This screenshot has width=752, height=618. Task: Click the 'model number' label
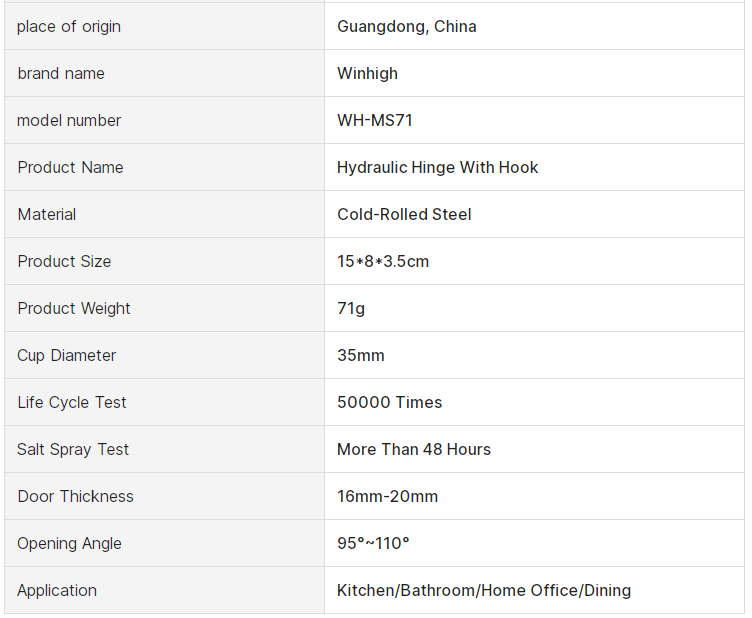pyautogui.click(x=69, y=120)
